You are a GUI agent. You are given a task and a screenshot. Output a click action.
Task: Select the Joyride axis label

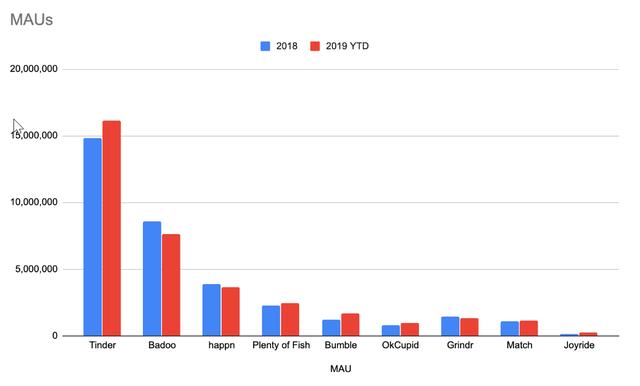(x=579, y=345)
